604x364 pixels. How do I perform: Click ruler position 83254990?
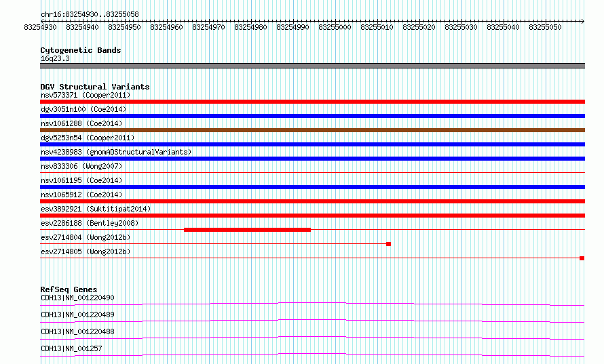coord(292,27)
